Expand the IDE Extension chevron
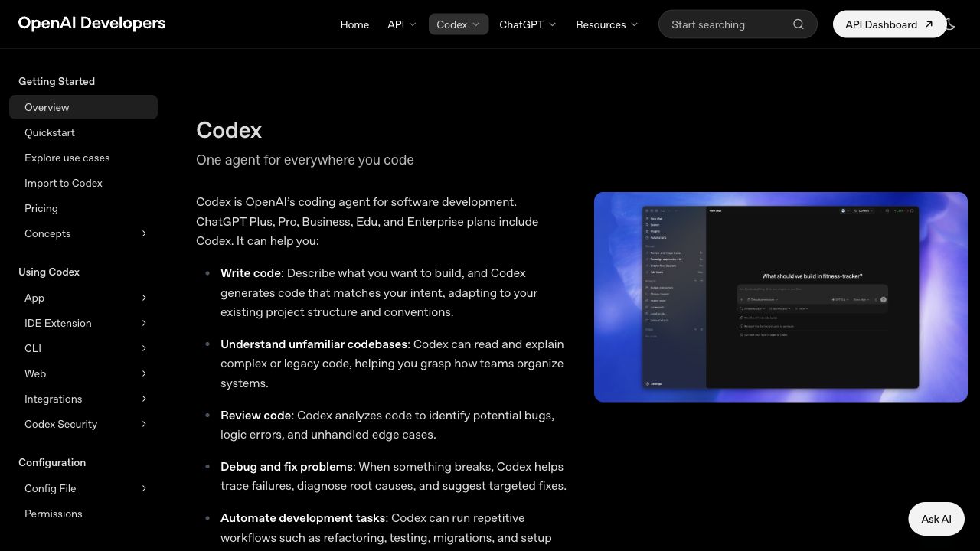This screenshot has height=551, width=980. click(144, 323)
